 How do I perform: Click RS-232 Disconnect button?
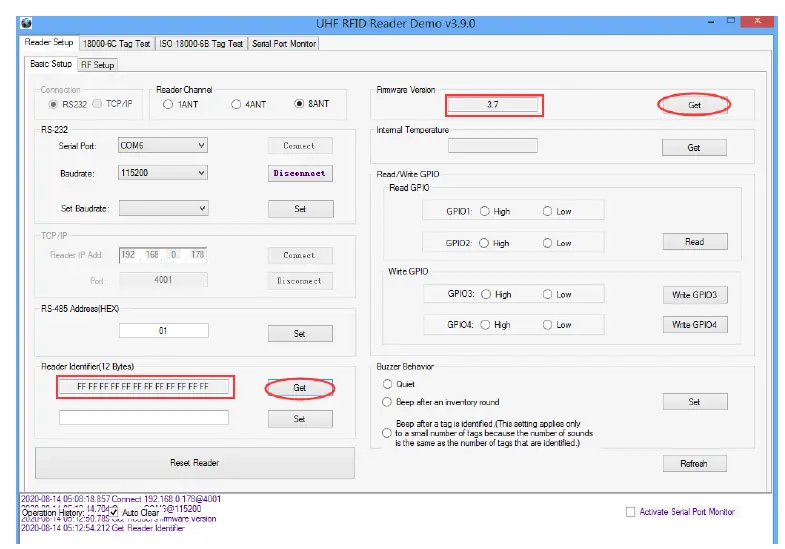(x=300, y=173)
